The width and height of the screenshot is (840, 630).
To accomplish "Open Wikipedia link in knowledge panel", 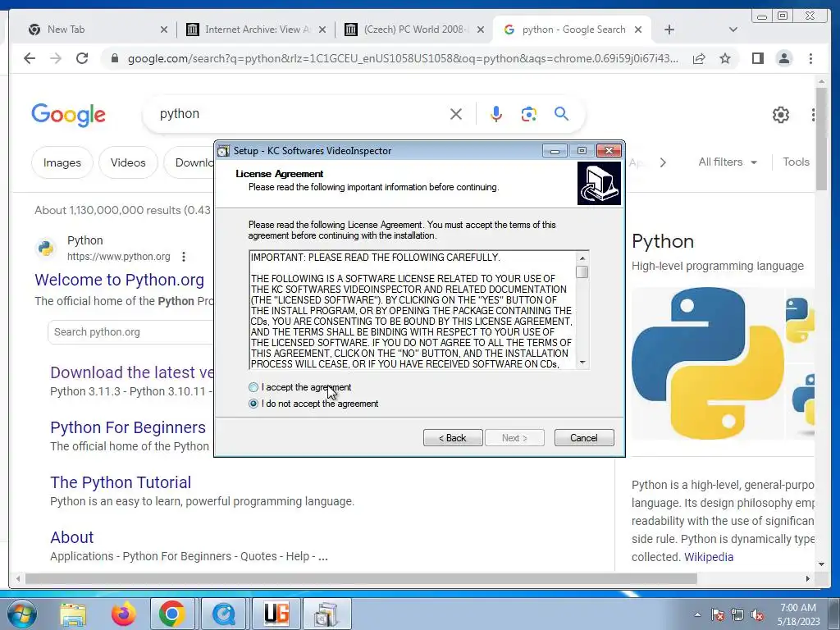I will pyautogui.click(x=709, y=557).
